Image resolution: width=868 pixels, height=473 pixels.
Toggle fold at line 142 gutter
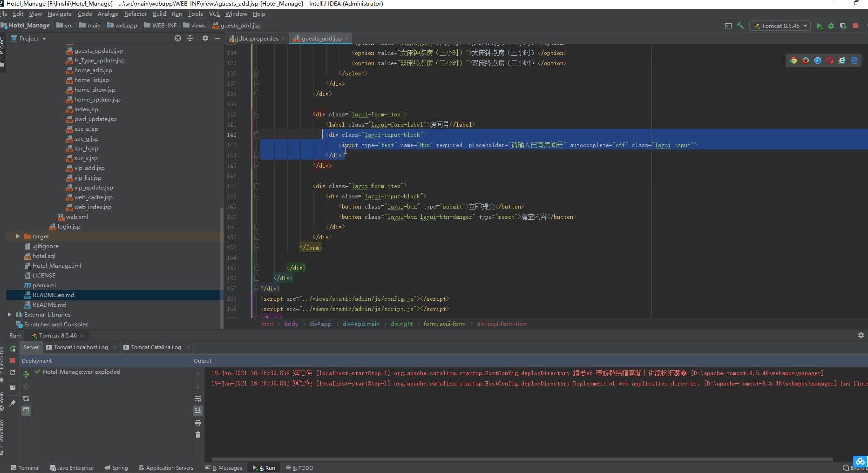click(x=257, y=135)
